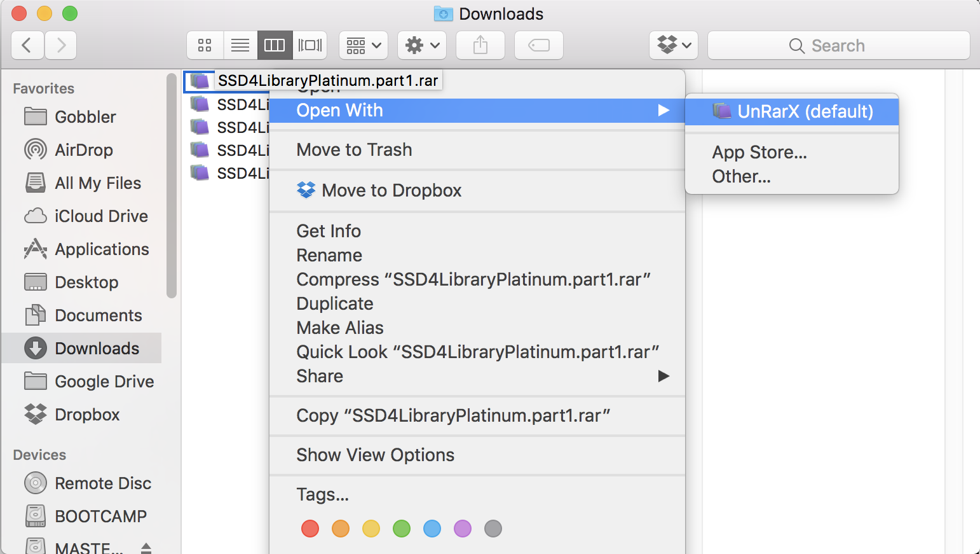The height and width of the screenshot is (554, 980).
Task: Go back with the back arrow
Action: coord(27,45)
